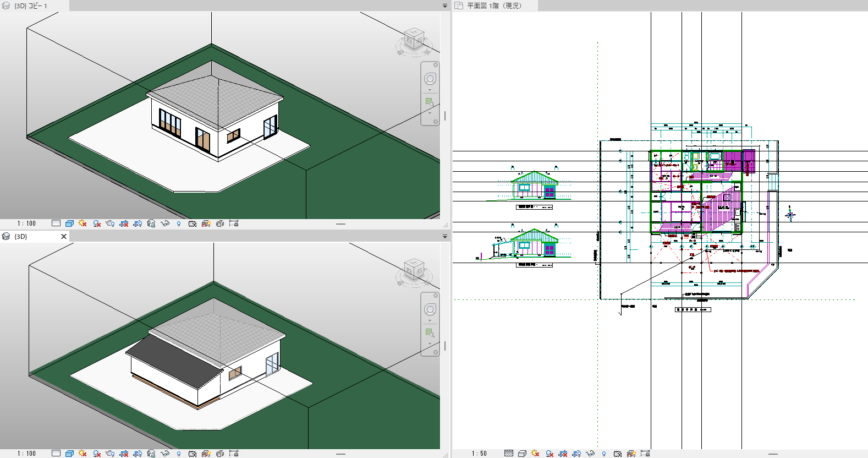
Task: Reveal constraints in lower {3D} view
Action: pyautogui.click(x=234, y=454)
